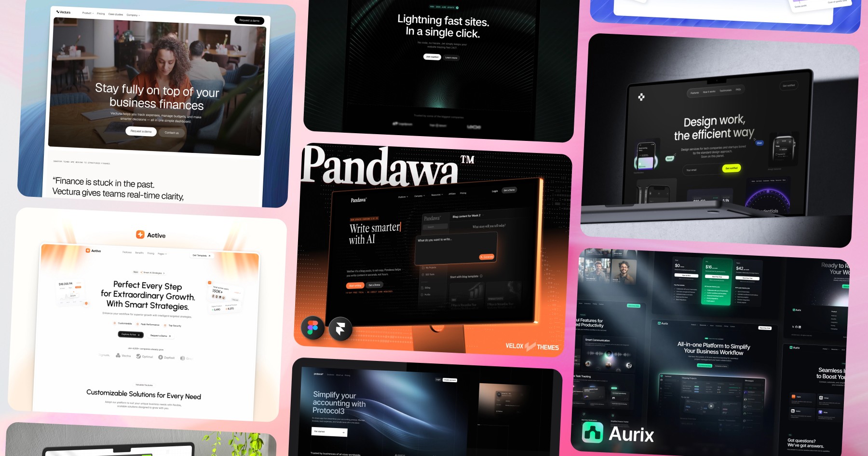The image size is (868, 456).
Task: Click the large green Aurix logo icon
Action: 593,432
